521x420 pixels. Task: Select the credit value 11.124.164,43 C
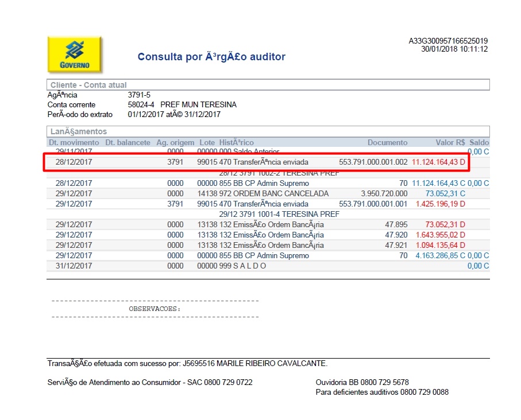coord(438,183)
